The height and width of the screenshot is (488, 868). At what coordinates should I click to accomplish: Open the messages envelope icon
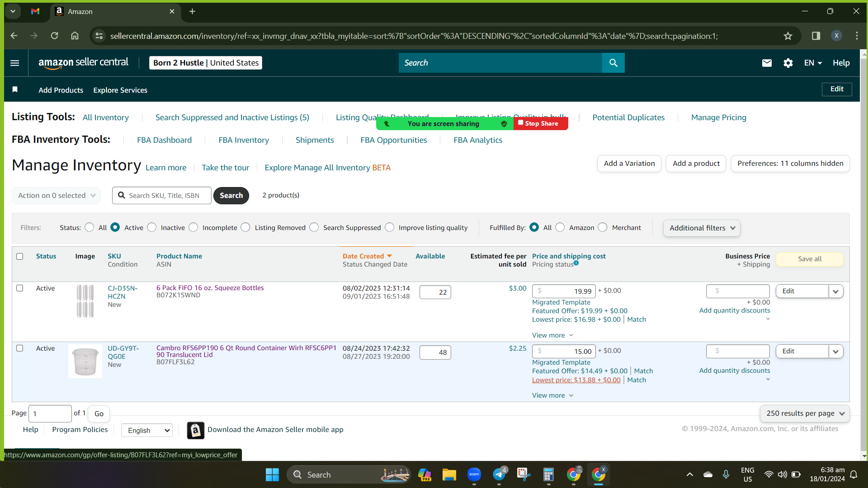767,63
